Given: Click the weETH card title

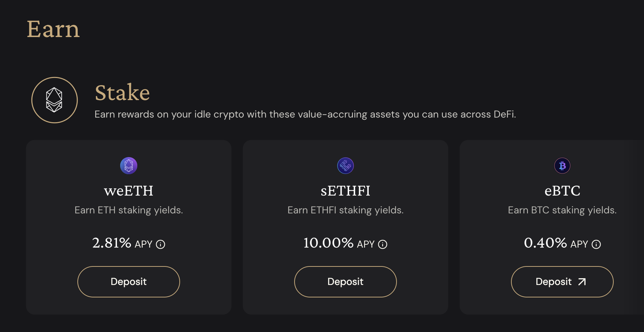Looking at the screenshot, I should pos(129,191).
